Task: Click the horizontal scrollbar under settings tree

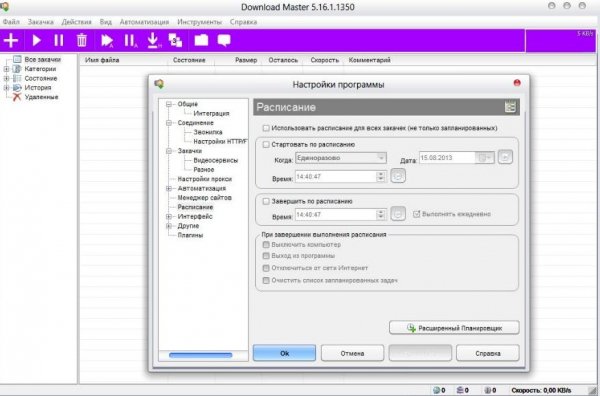Action: point(201,355)
